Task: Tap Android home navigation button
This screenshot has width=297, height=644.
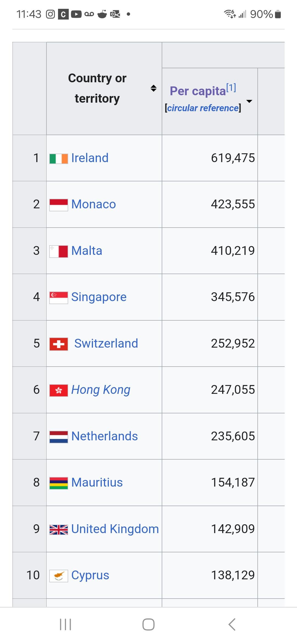Action: pyautogui.click(x=148, y=624)
